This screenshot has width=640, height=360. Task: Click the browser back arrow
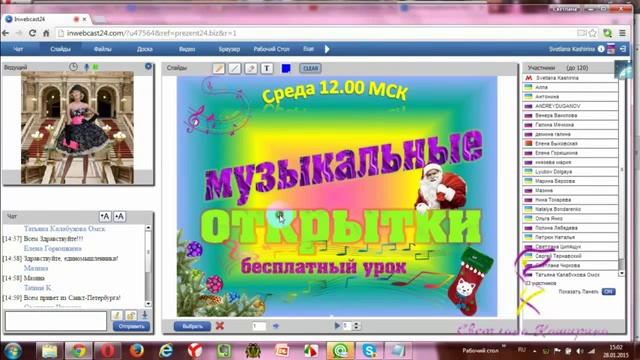tap(6, 33)
